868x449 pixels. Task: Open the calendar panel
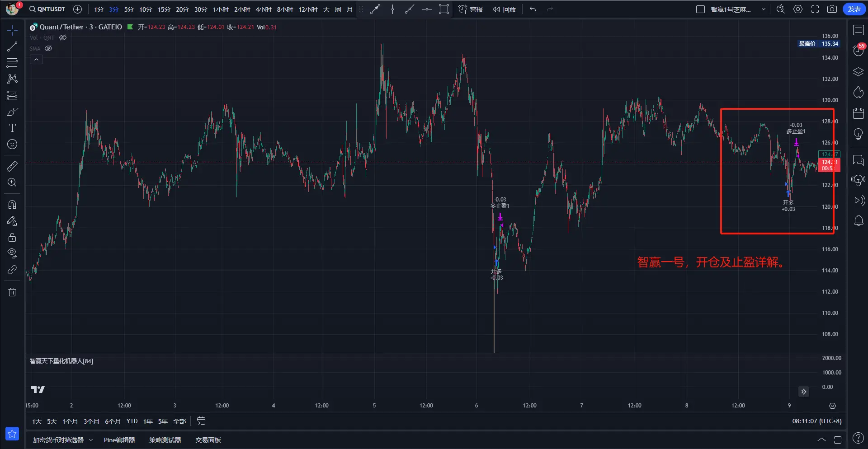[858, 113]
